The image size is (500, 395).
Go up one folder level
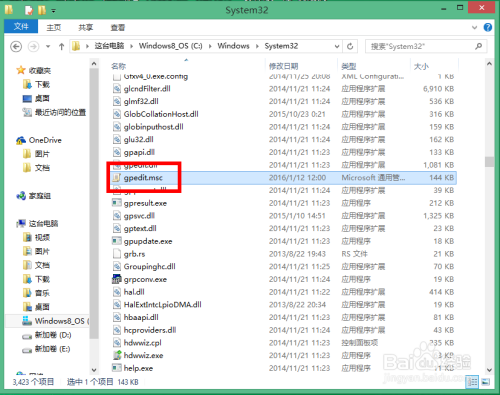[61, 46]
